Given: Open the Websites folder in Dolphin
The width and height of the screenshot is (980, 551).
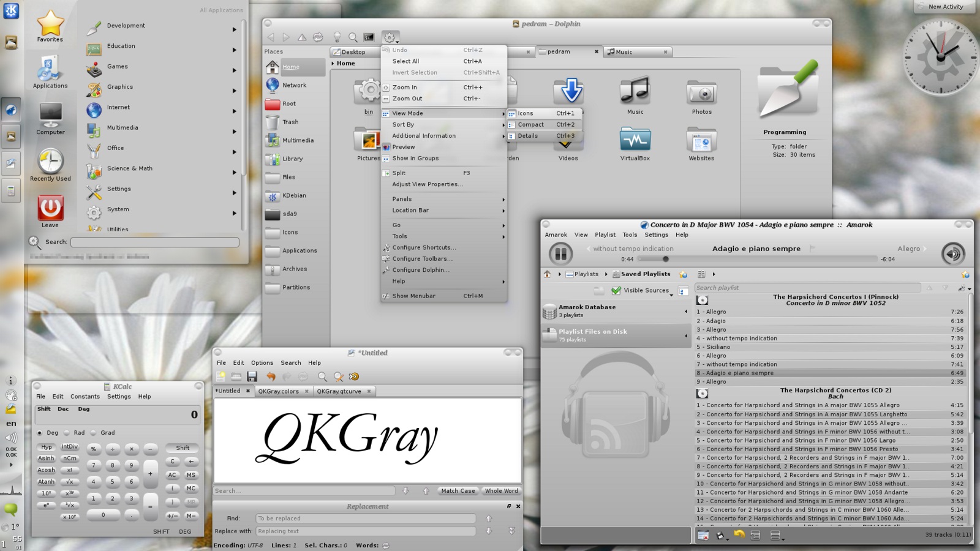Looking at the screenshot, I should [701, 144].
